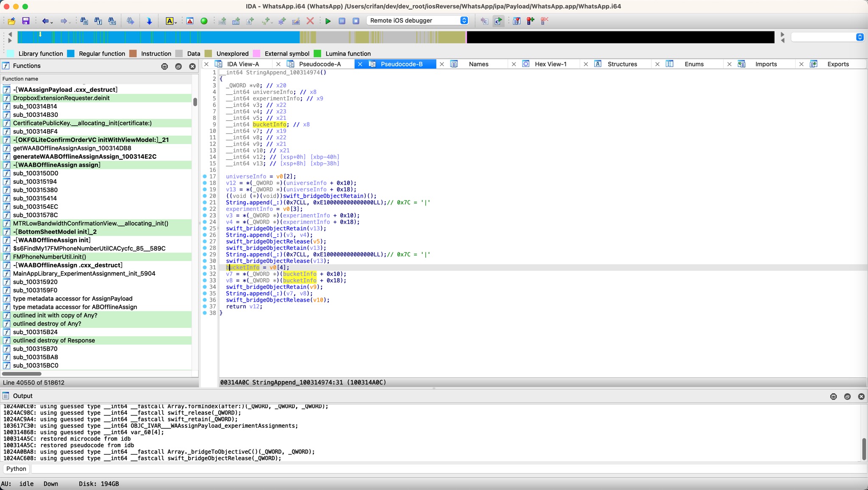Click the highlighted pseudocode 'C' arrow icon
Screen dimensions: 868x490
(498, 21)
